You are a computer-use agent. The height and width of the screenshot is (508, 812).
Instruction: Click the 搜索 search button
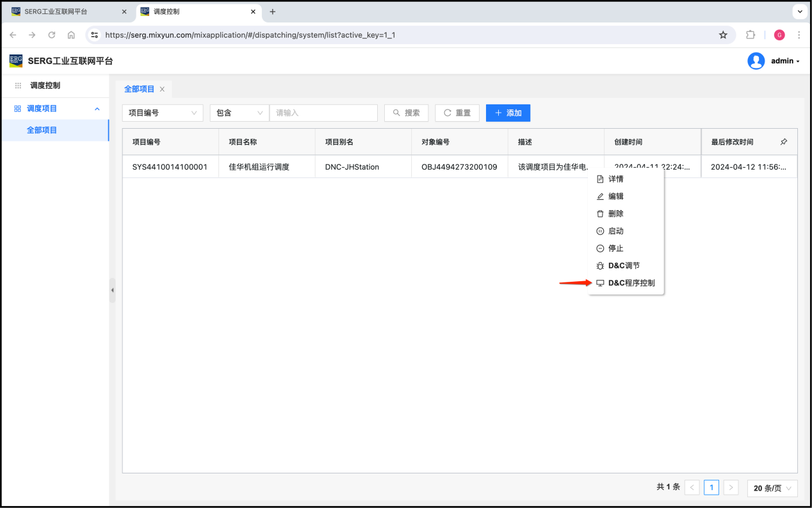406,113
